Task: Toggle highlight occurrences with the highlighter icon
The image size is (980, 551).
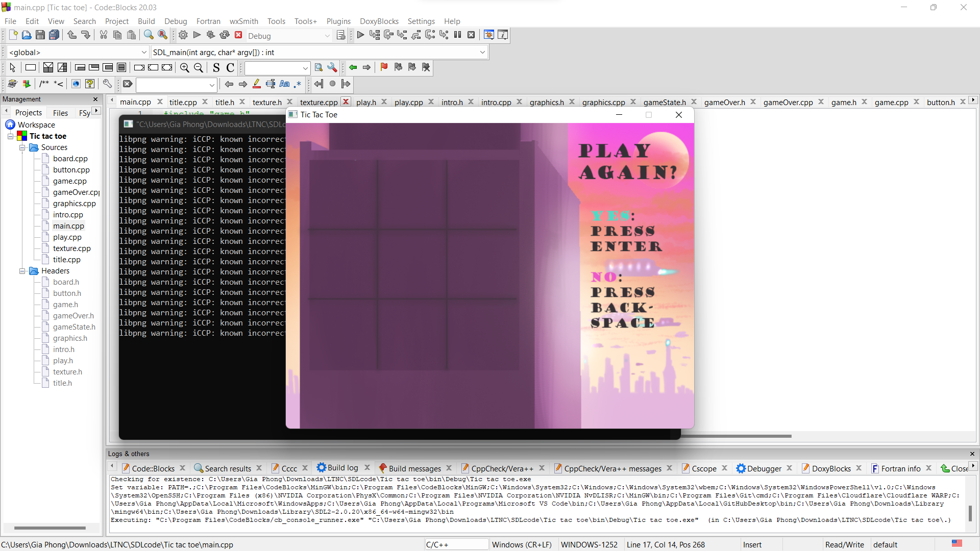Action: click(x=256, y=84)
